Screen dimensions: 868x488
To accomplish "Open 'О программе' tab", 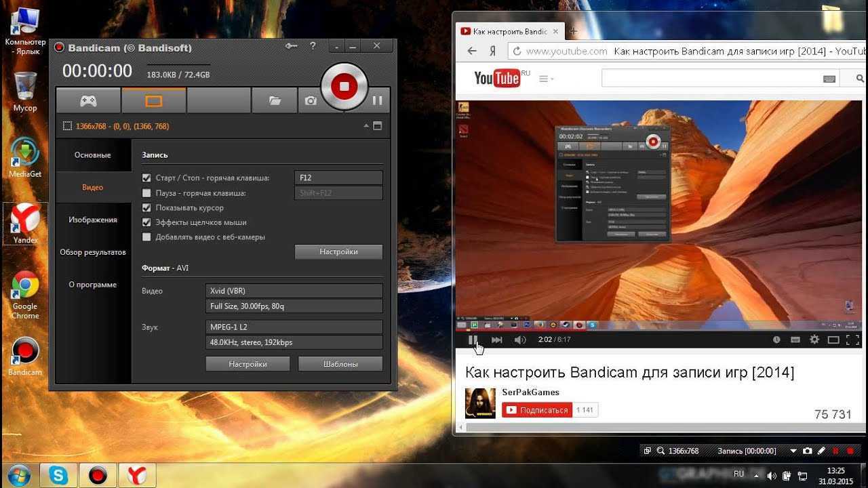I will tap(93, 285).
